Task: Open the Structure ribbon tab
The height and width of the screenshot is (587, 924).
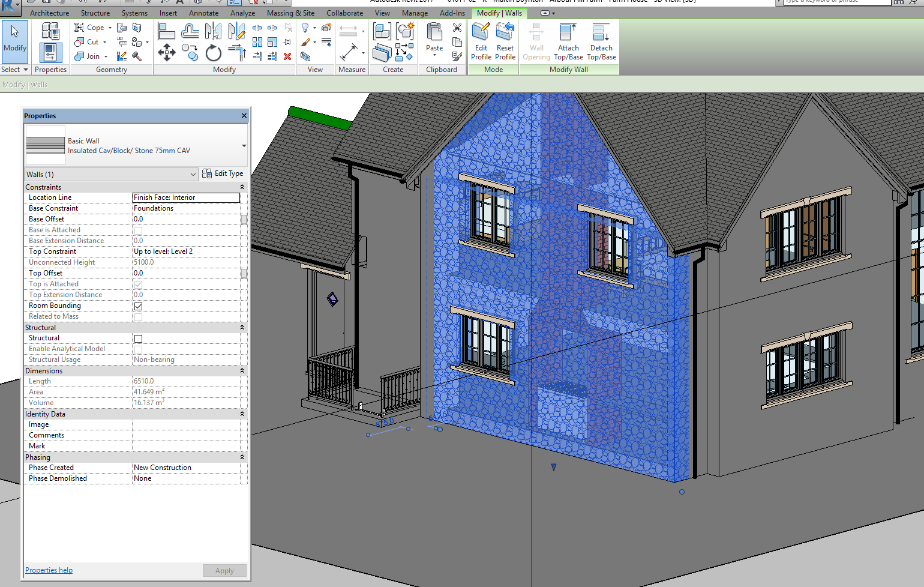Action: pos(95,13)
